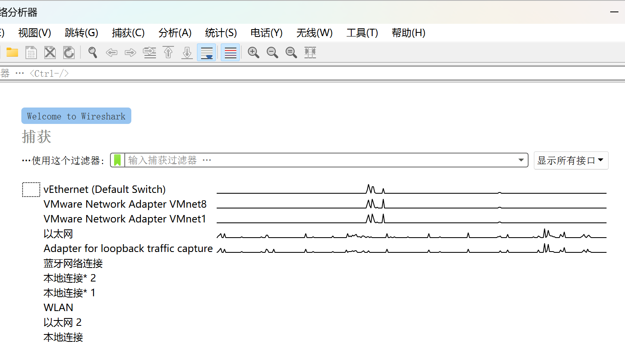
Task: Open the 统计(S) menu
Action: click(221, 33)
